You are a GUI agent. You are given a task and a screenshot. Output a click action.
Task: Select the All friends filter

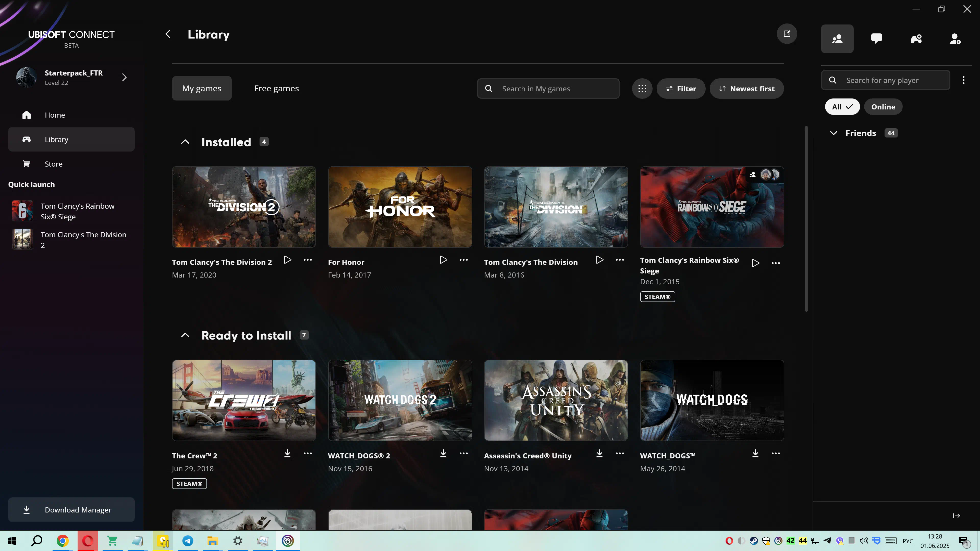pos(842,107)
